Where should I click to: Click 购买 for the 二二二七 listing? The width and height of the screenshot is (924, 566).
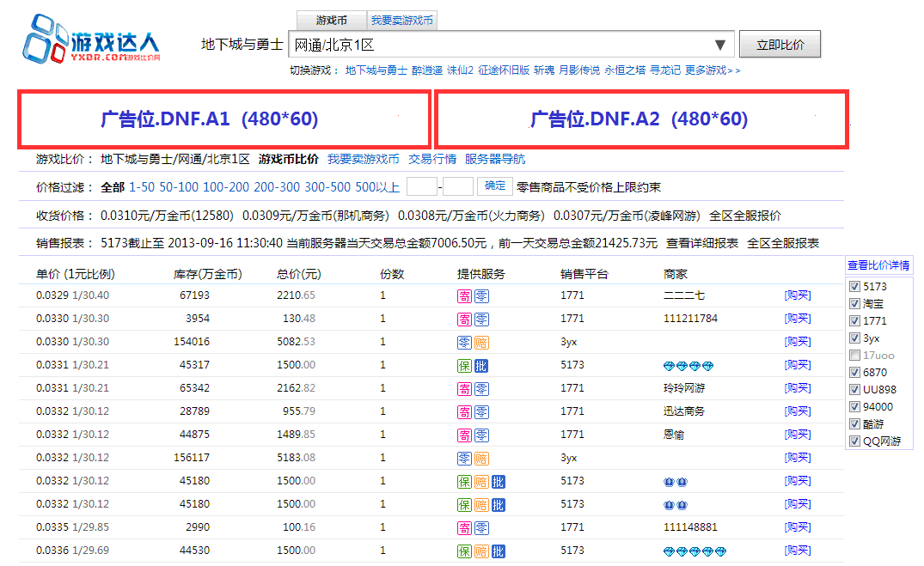click(798, 295)
